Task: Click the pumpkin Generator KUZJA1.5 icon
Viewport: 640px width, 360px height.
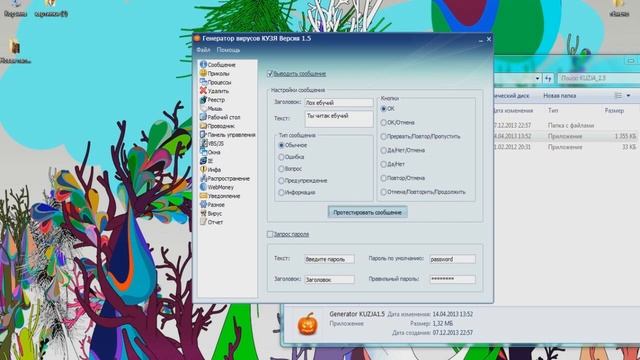Action: pos(307,324)
